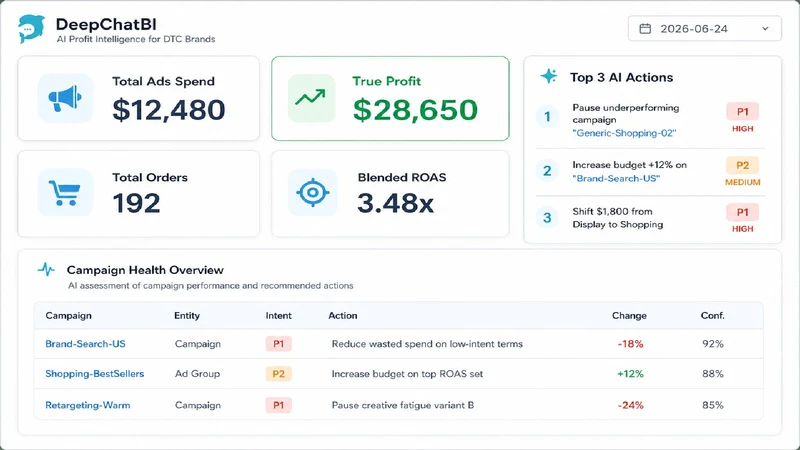
Task: Open Brand-Search-US campaign in the table
Action: coord(85,344)
